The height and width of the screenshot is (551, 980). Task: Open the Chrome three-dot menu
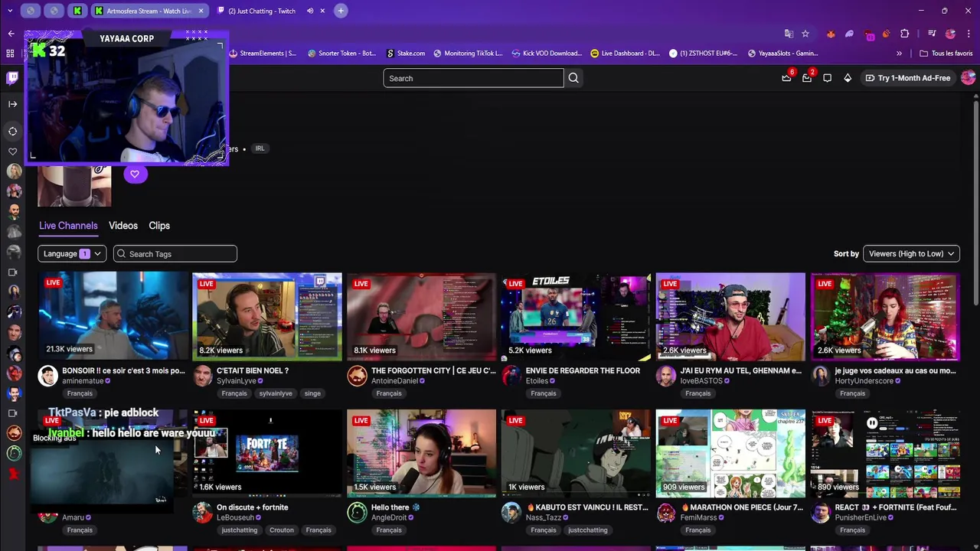click(969, 34)
